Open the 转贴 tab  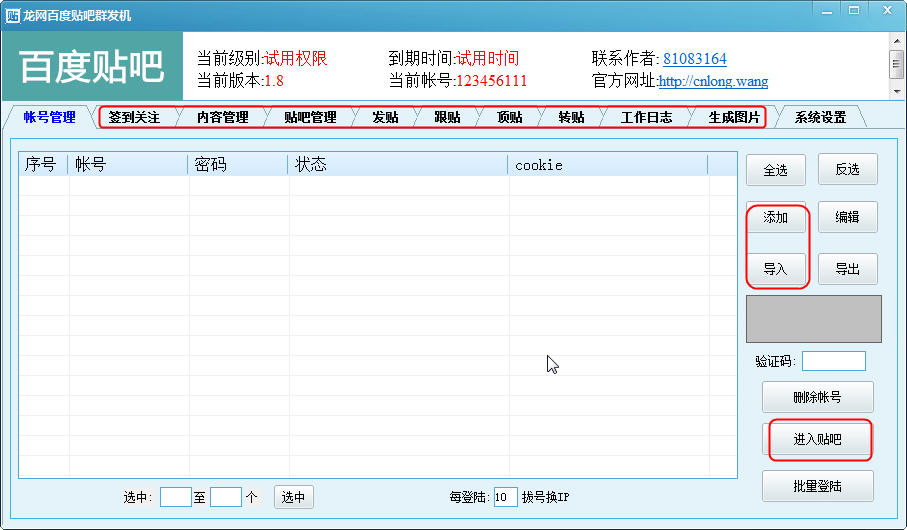[572, 117]
